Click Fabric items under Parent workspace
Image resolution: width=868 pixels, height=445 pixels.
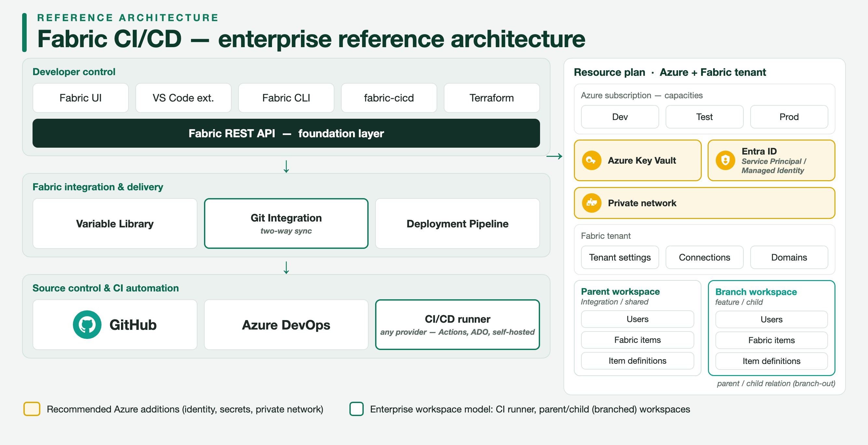click(638, 340)
